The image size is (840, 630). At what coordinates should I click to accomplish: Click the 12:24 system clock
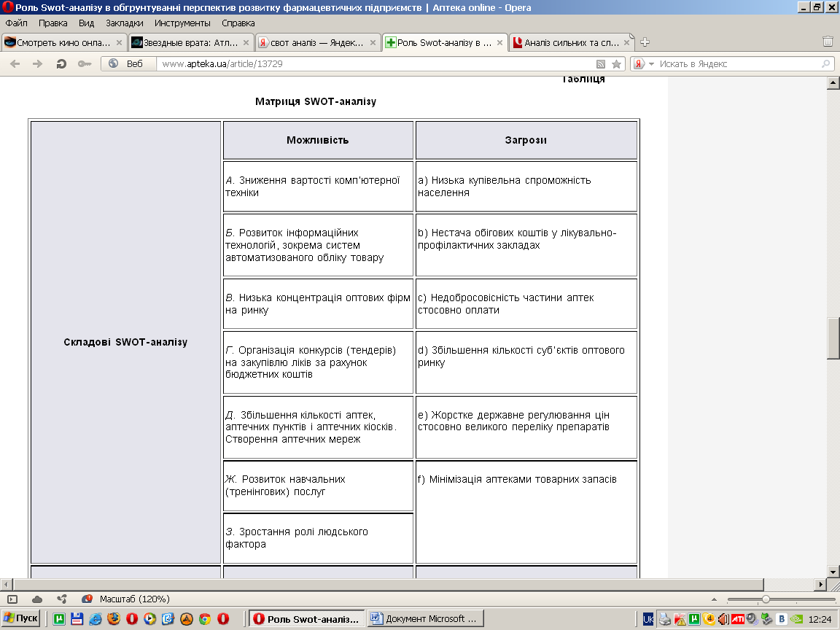[x=820, y=619]
